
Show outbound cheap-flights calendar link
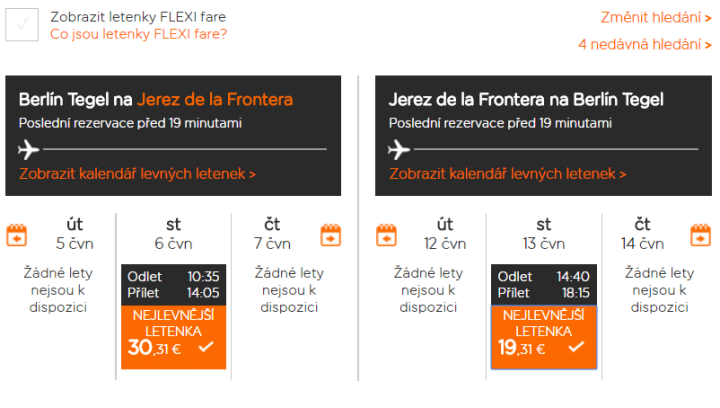pos(137,174)
